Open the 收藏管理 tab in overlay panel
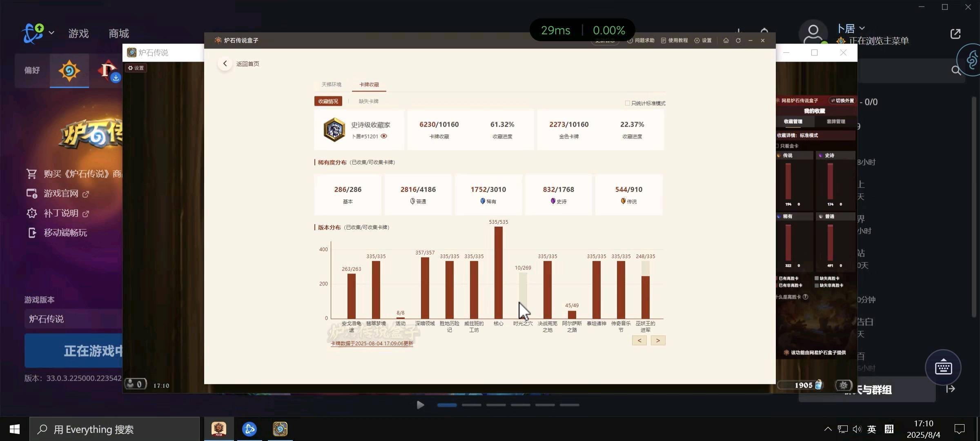This screenshot has height=441, width=980. (793, 121)
